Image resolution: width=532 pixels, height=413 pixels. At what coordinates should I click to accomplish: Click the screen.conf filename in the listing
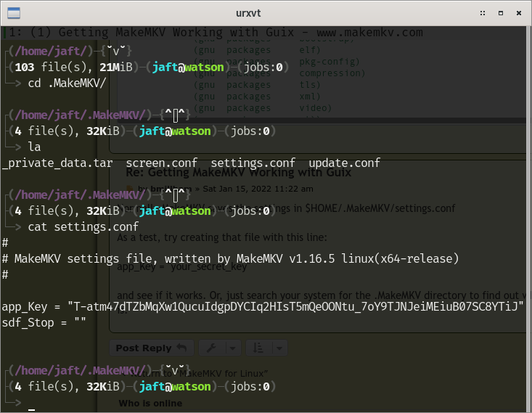click(x=162, y=163)
